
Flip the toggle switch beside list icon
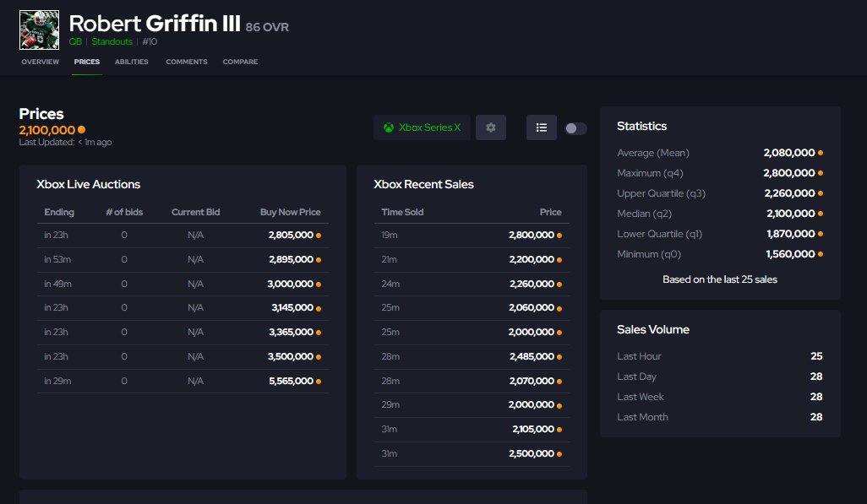point(575,128)
